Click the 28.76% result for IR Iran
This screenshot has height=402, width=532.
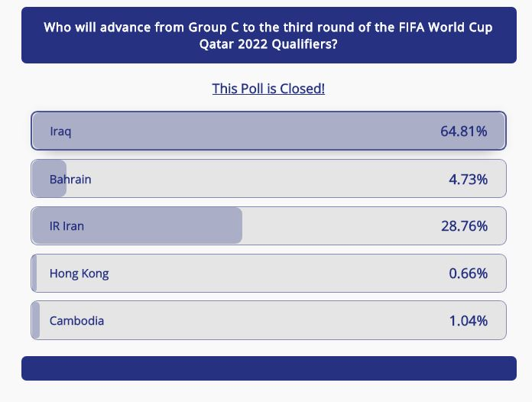point(464,226)
